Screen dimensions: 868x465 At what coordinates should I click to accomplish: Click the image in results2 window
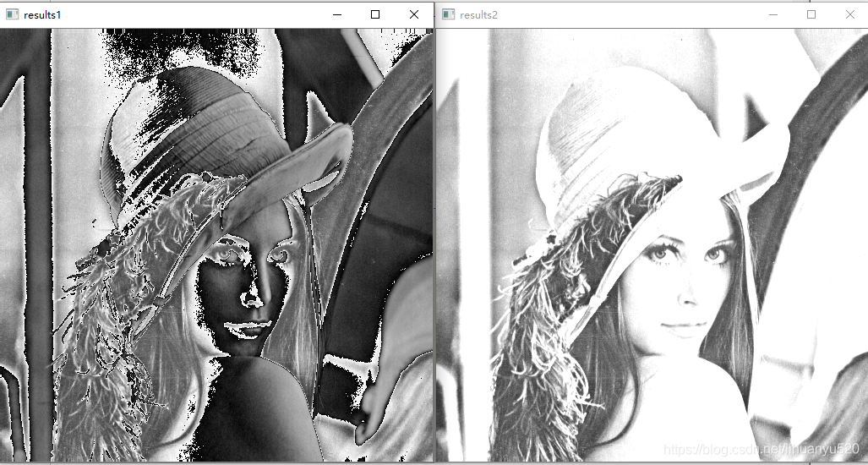[652, 245]
